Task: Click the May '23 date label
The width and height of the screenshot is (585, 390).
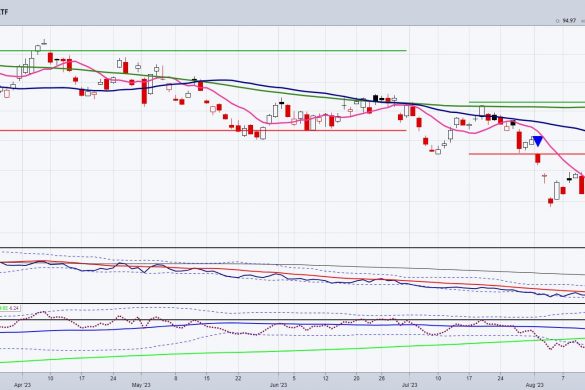Action: pyautogui.click(x=141, y=385)
